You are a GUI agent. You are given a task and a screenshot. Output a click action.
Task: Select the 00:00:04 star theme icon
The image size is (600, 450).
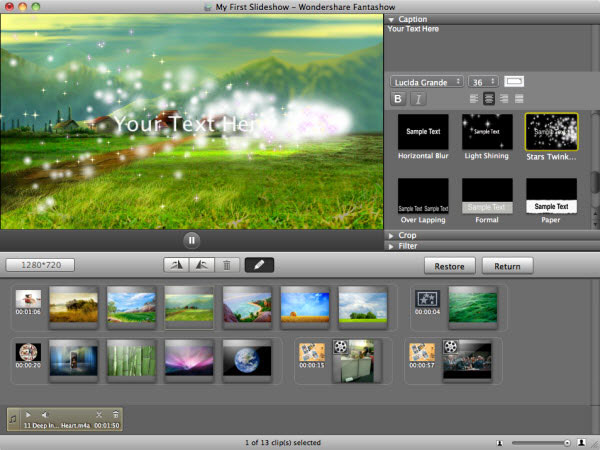point(427,298)
